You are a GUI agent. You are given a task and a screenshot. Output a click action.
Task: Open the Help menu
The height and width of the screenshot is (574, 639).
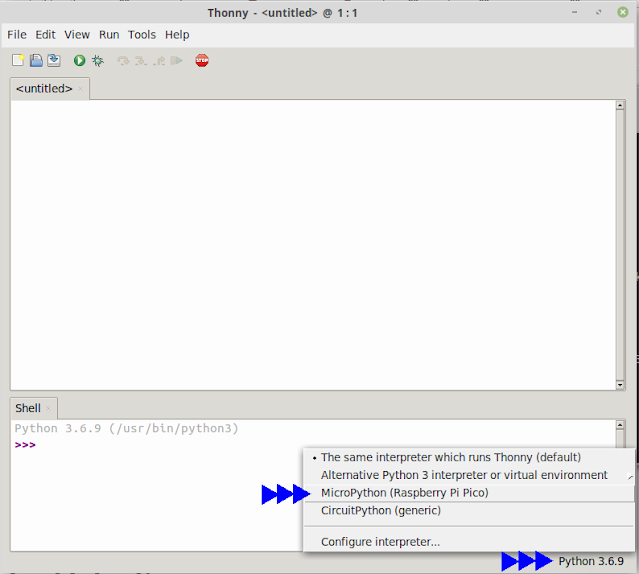click(x=177, y=35)
